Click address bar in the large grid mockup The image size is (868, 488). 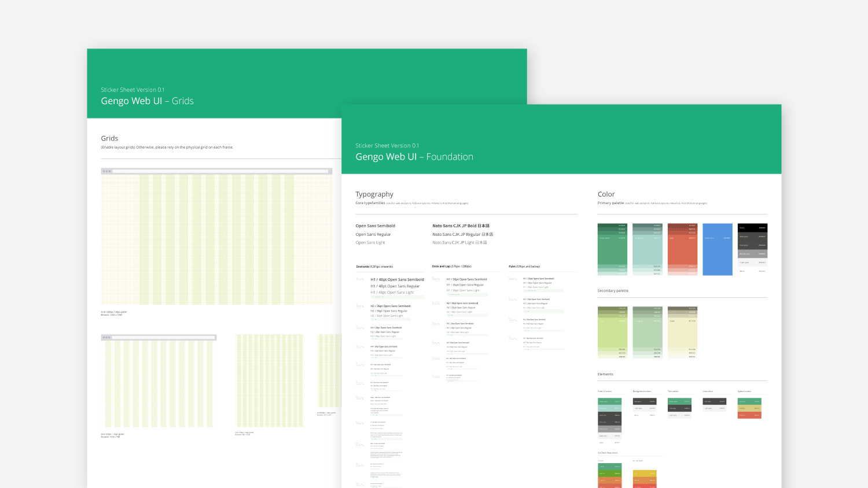(x=220, y=171)
